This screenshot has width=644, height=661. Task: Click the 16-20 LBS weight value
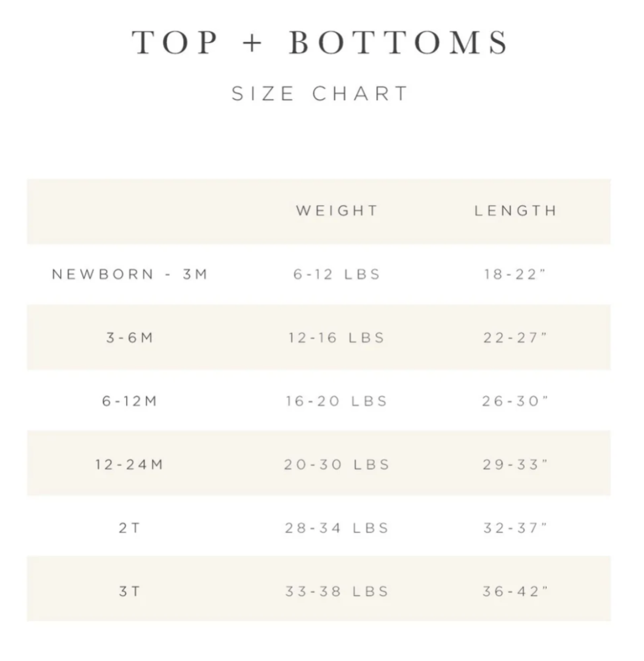pos(337,401)
